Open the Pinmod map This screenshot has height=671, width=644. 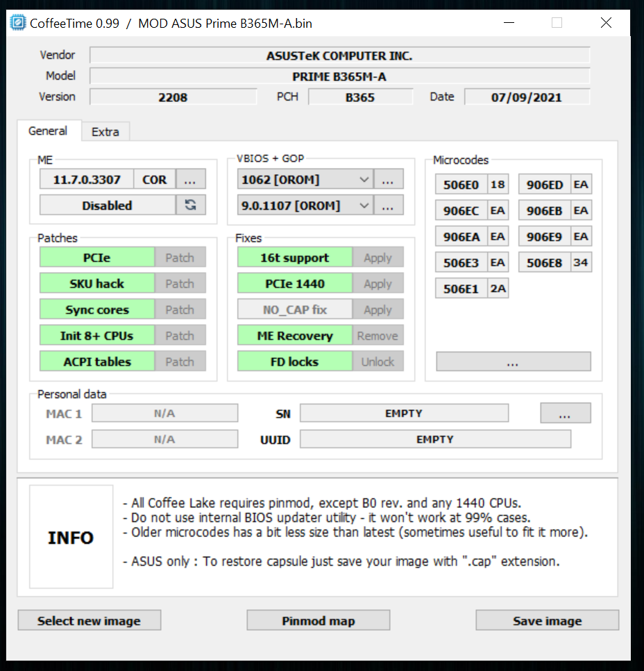pos(319,620)
